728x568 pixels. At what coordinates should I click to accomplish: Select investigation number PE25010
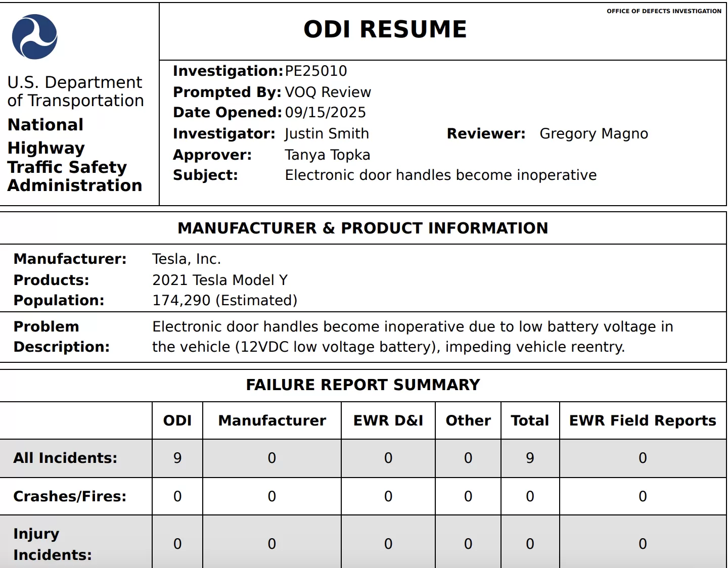[x=316, y=71]
